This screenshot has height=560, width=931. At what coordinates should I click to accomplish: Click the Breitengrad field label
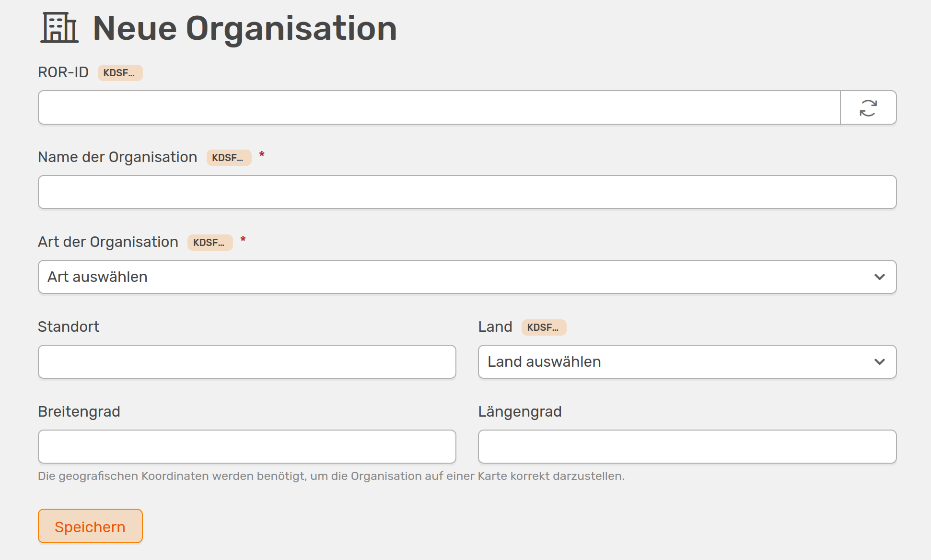(x=79, y=412)
